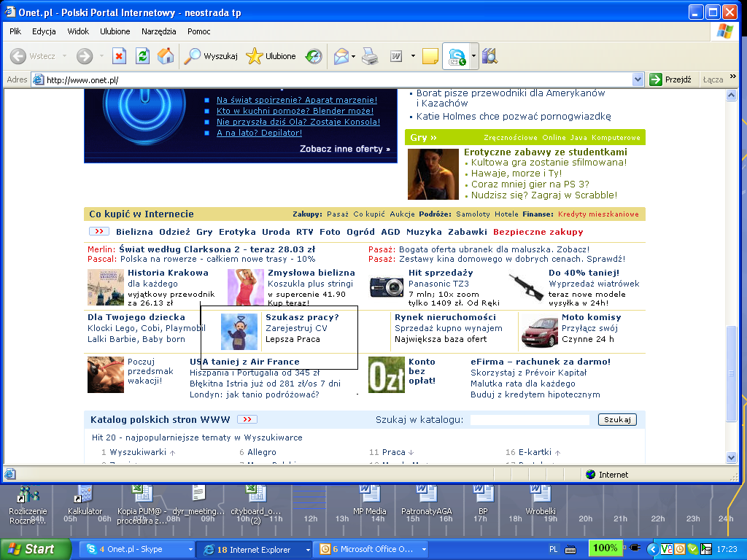Click the Forward arrow icon

(85, 56)
